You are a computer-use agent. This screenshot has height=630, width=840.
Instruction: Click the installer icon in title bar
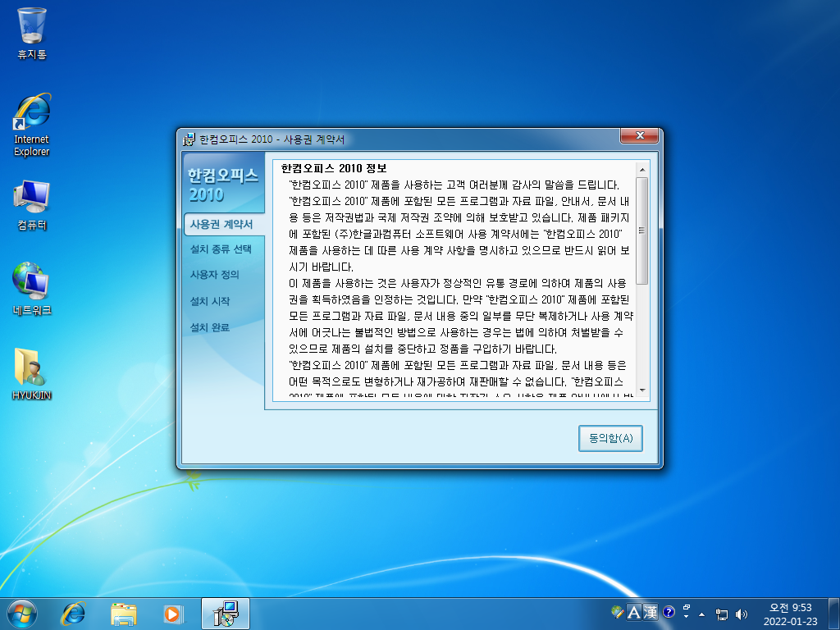tap(189, 139)
